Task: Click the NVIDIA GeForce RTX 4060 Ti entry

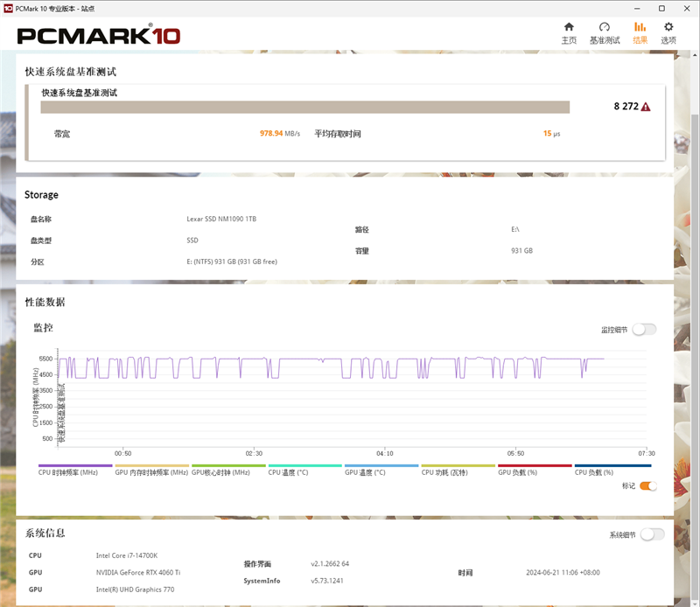Action: [x=138, y=573]
